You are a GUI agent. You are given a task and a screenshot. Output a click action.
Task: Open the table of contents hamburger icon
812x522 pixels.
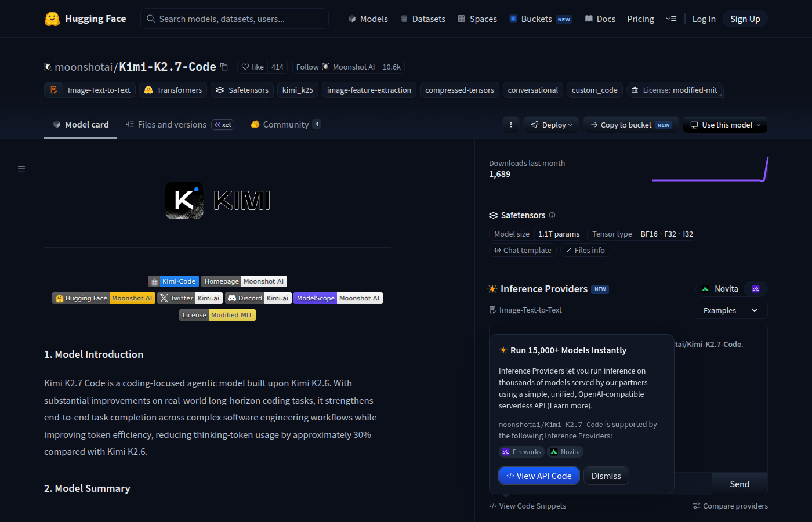[21, 169]
